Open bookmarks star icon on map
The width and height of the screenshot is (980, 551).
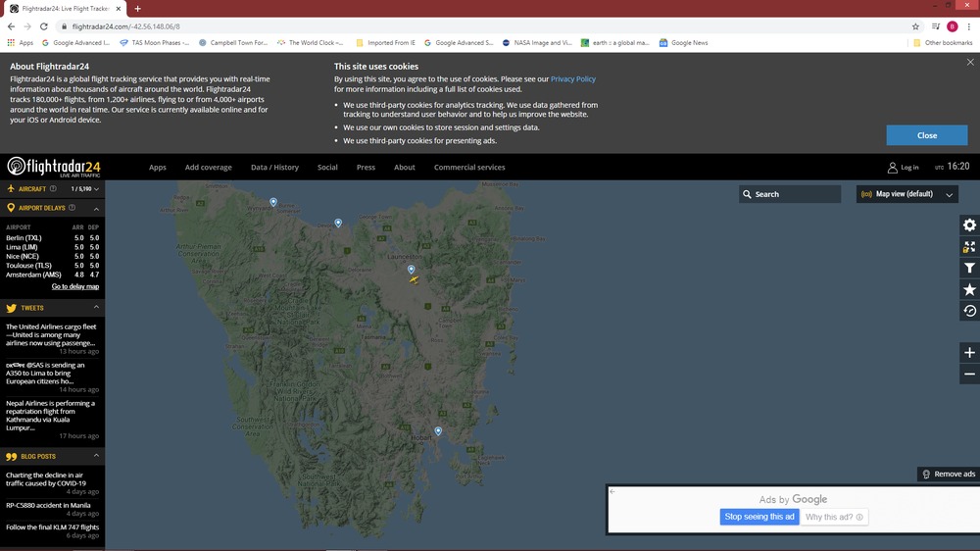[969, 289]
